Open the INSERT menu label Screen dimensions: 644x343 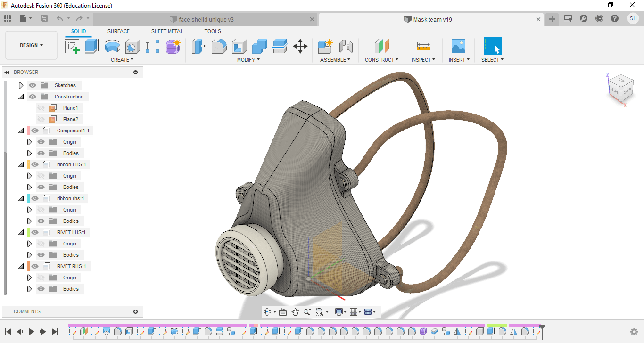459,60
